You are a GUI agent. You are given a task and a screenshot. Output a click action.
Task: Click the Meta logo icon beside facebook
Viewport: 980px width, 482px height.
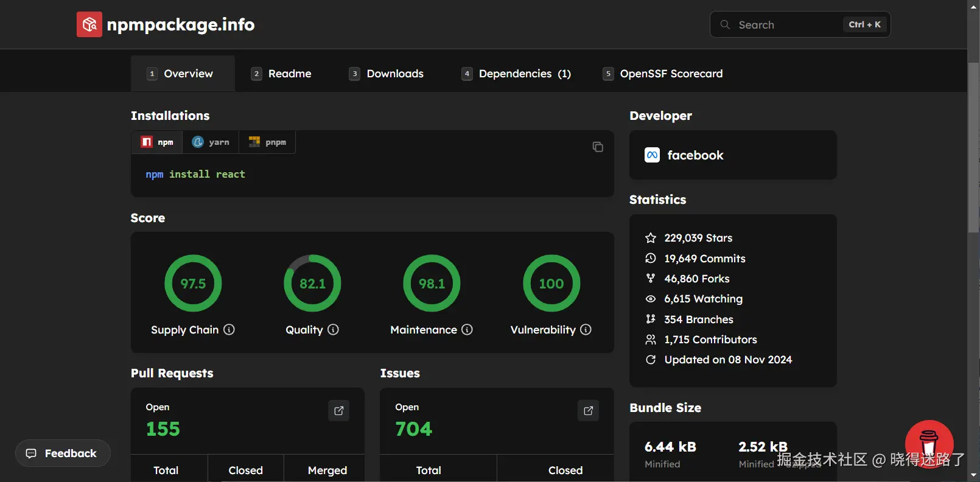[x=652, y=155]
